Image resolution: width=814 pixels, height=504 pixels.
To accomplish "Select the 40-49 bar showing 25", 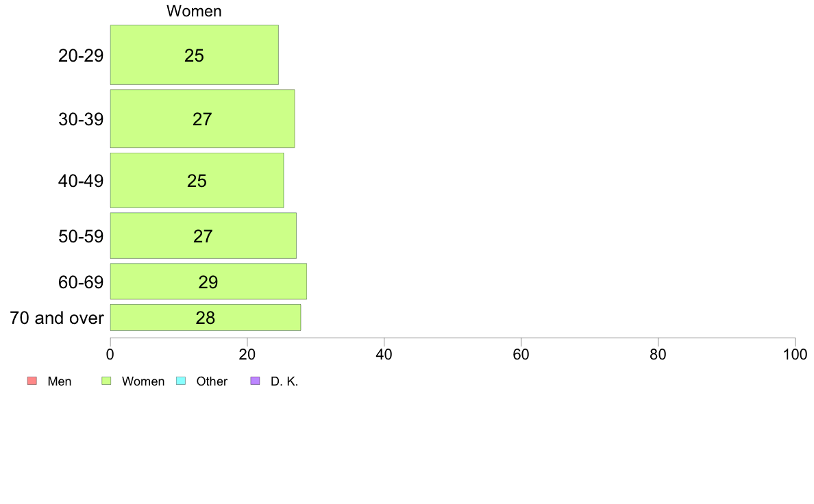I will coord(197,180).
